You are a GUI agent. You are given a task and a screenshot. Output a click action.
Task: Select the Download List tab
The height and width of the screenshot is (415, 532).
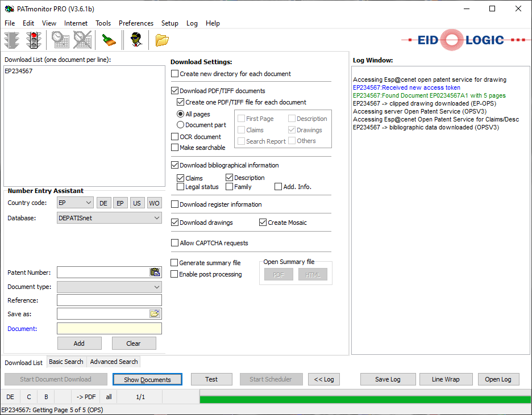coord(24,363)
